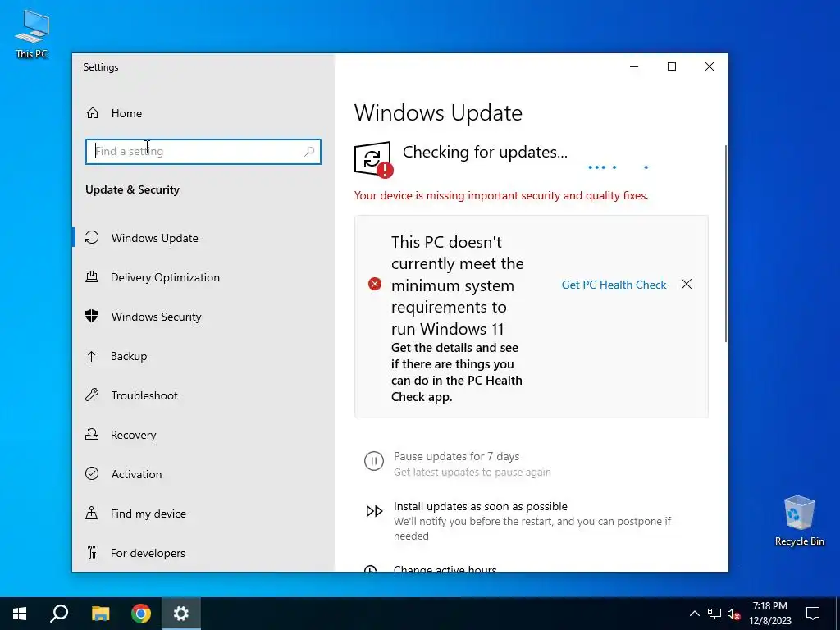Click the pause circle icon for Pause updates

(x=374, y=461)
